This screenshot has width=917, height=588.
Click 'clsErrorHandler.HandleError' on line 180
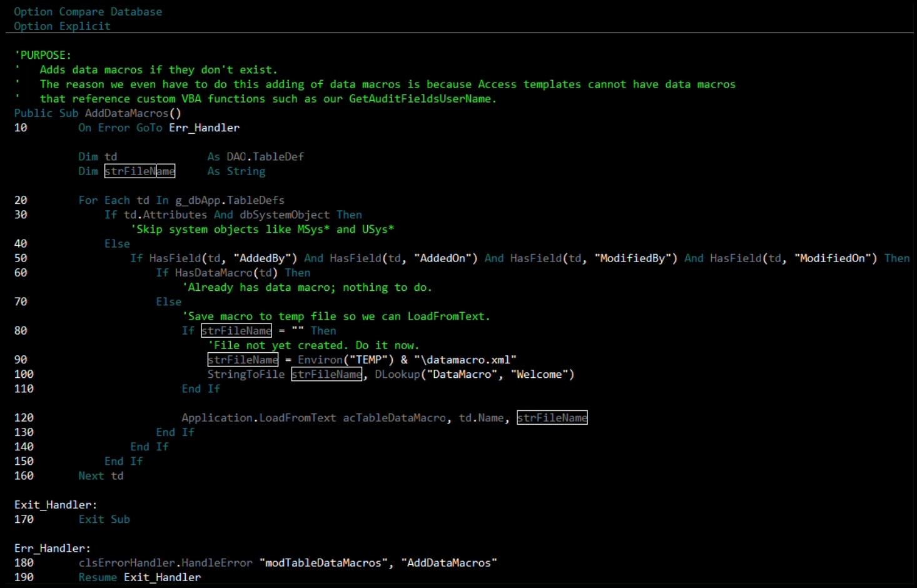[x=165, y=563]
